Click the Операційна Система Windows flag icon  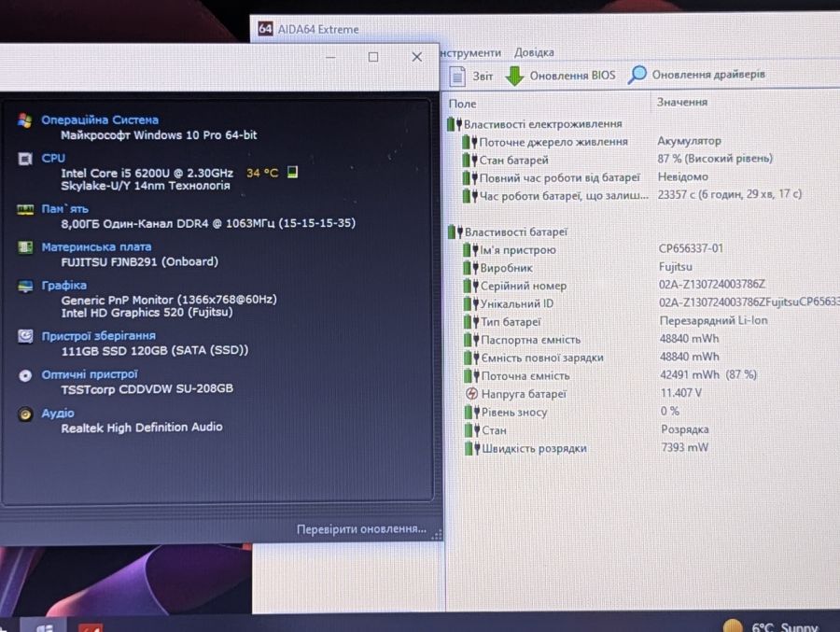point(24,120)
